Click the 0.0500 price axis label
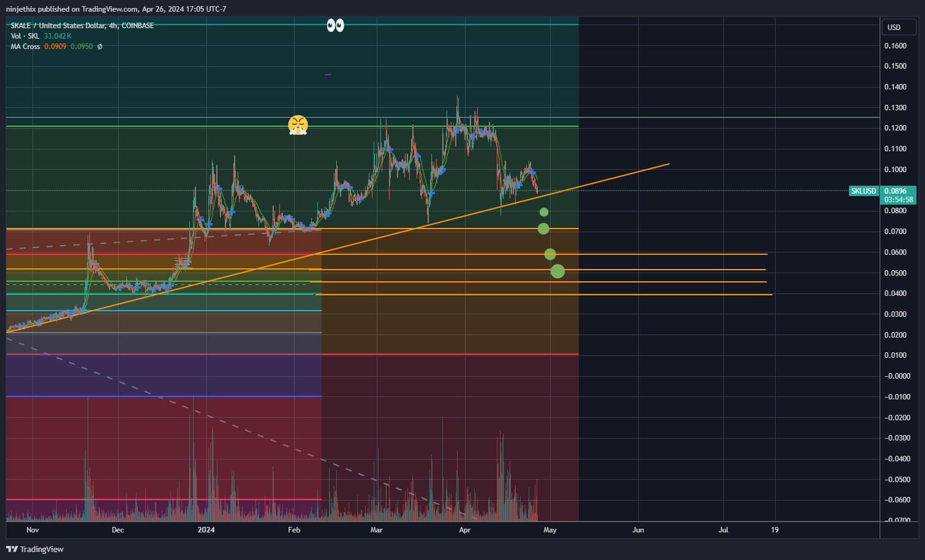 [x=896, y=273]
